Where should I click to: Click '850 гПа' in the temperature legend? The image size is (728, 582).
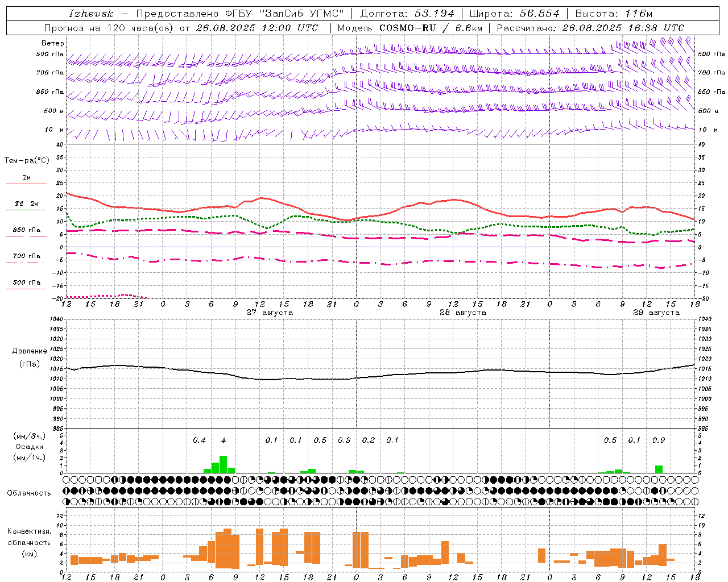[x=27, y=230]
